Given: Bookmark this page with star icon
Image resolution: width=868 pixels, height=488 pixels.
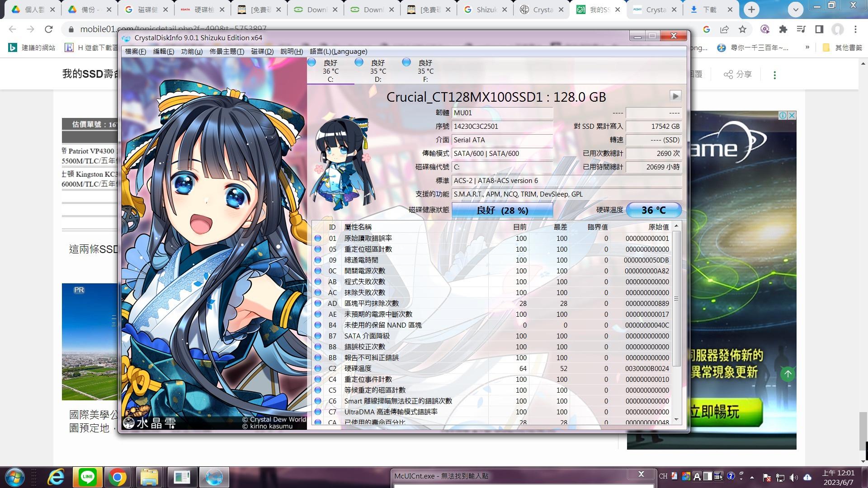Looking at the screenshot, I should click(742, 29).
